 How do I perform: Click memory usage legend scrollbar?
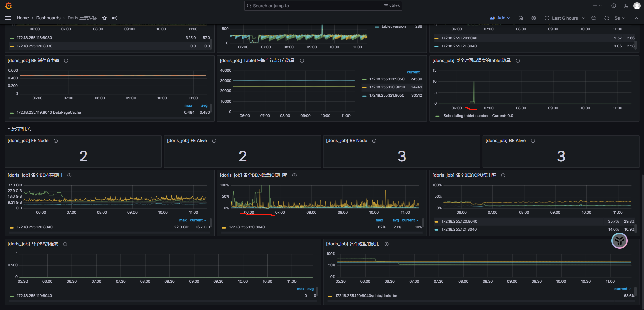[x=211, y=222]
